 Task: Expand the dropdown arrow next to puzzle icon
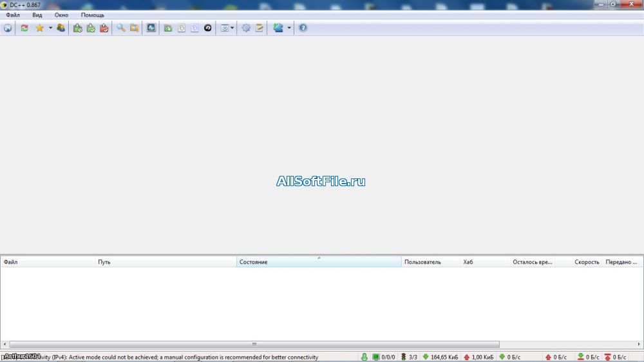tap(289, 28)
